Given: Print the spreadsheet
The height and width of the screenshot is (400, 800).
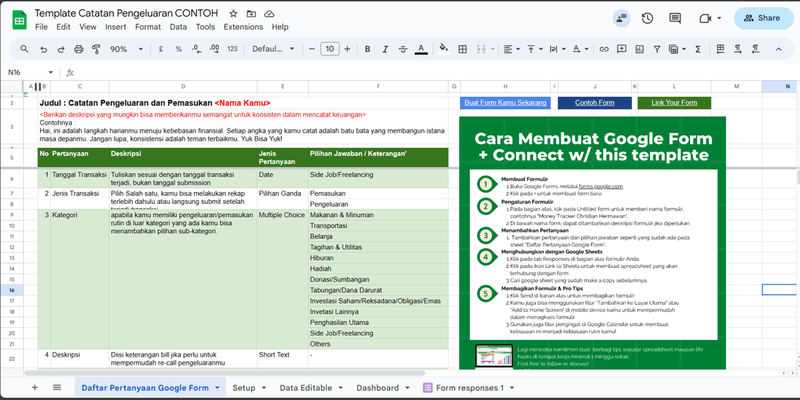Looking at the screenshot, I should (79, 49).
